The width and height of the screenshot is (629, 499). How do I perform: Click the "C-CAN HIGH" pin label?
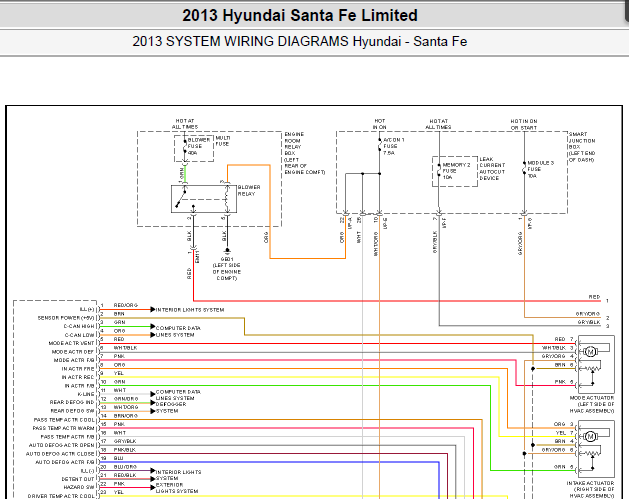tap(79, 326)
